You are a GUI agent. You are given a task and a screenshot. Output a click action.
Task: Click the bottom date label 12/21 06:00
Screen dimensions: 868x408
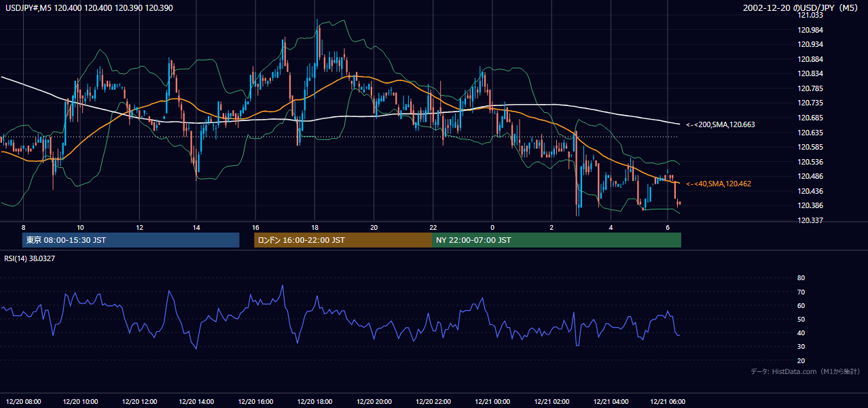(669, 401)
